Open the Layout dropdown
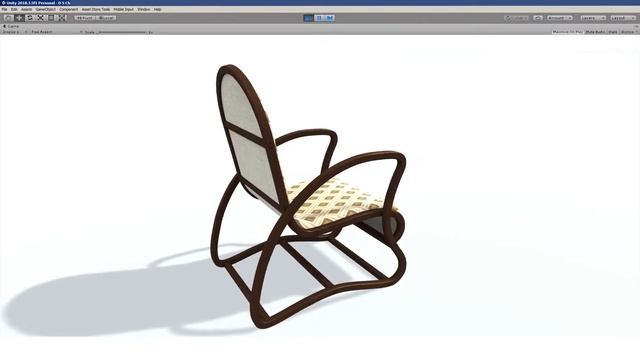 pos(623,18)
